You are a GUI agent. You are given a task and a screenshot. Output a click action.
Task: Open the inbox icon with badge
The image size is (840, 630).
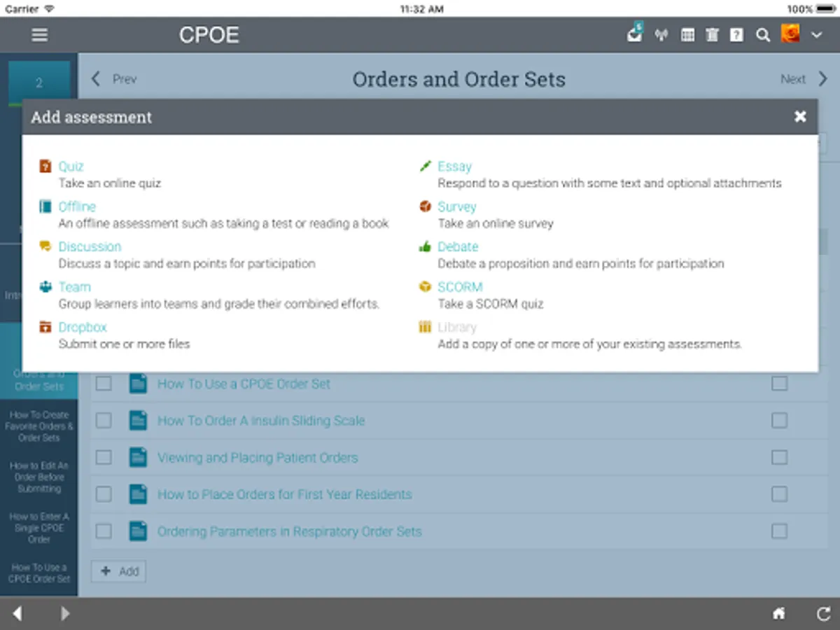pos(635,33)
